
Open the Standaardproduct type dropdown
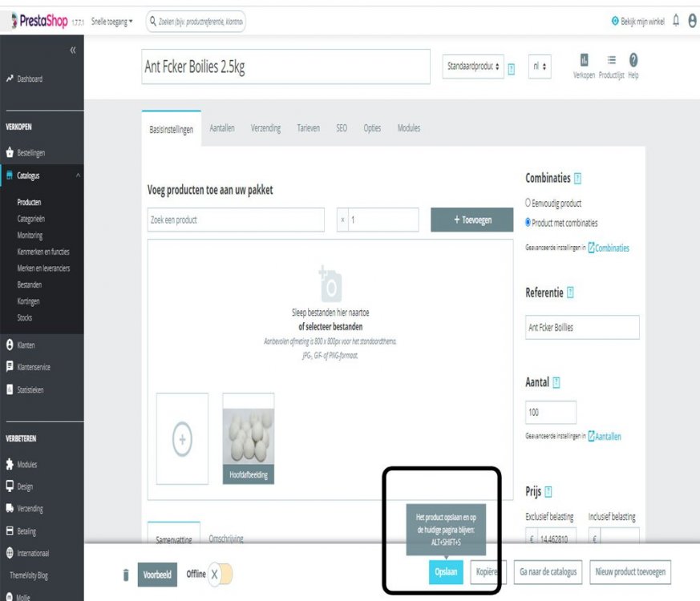pyautogui.click(x=473, y=67)
